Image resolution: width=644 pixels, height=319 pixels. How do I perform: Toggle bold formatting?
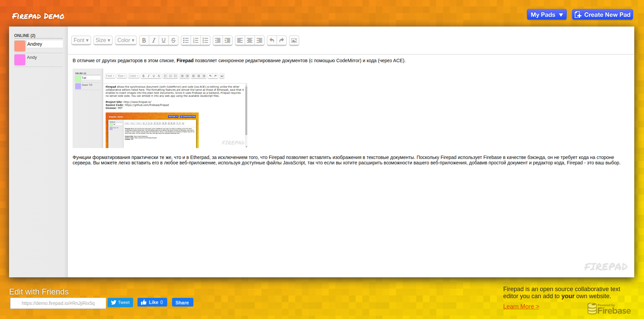tap(144, 40)
